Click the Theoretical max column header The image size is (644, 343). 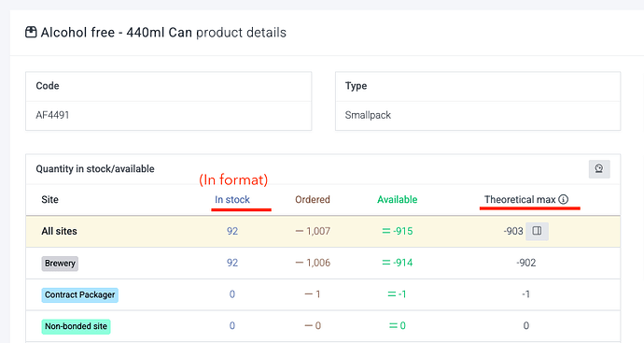point(520,200)
